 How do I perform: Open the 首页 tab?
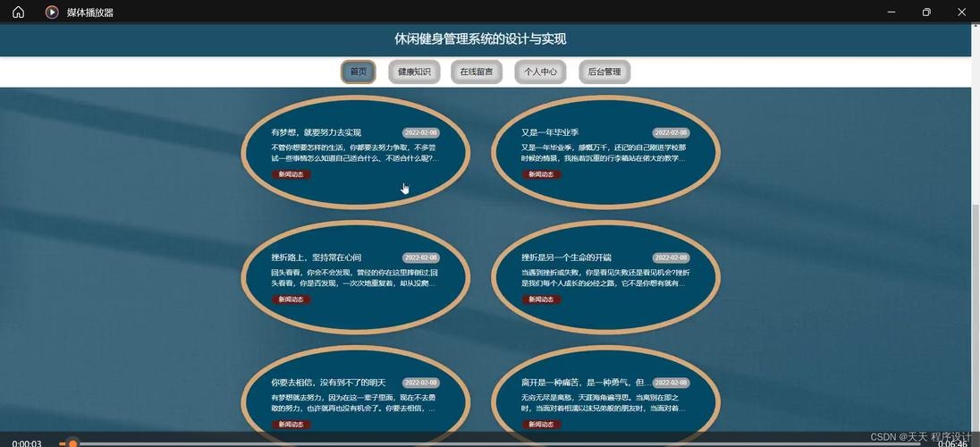(359, 72)
